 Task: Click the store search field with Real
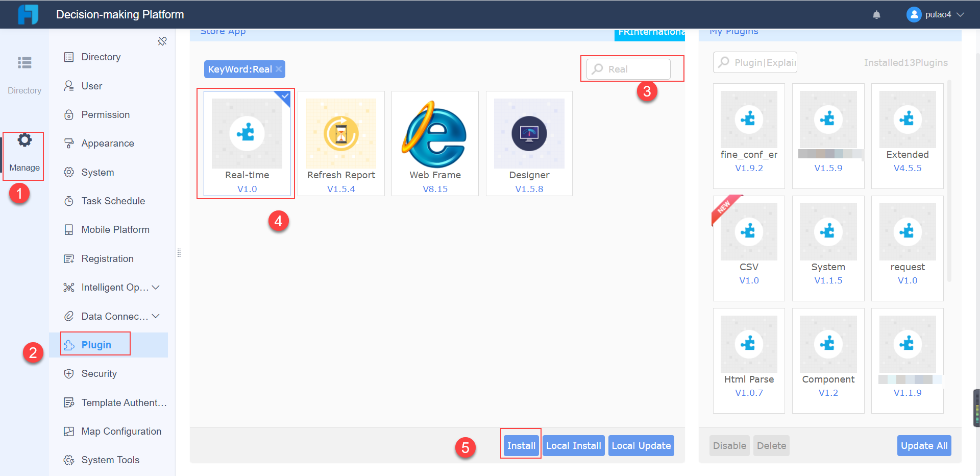coord(628,69)
